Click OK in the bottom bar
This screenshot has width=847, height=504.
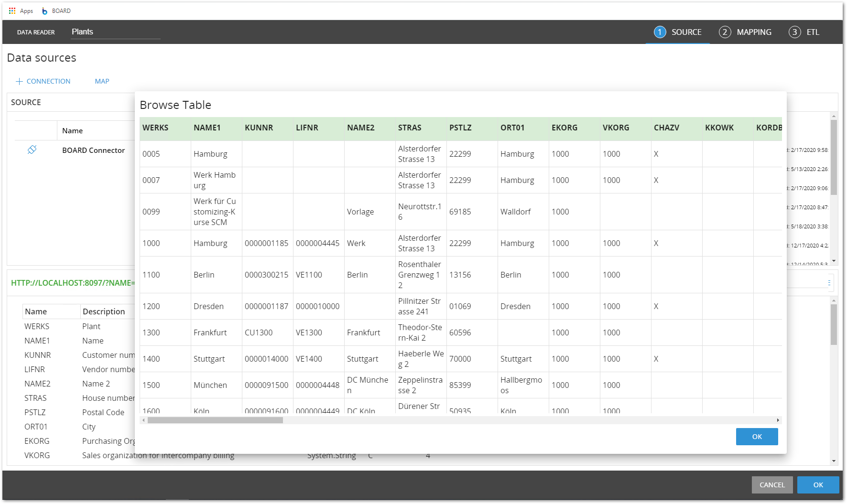pos(818,485)
